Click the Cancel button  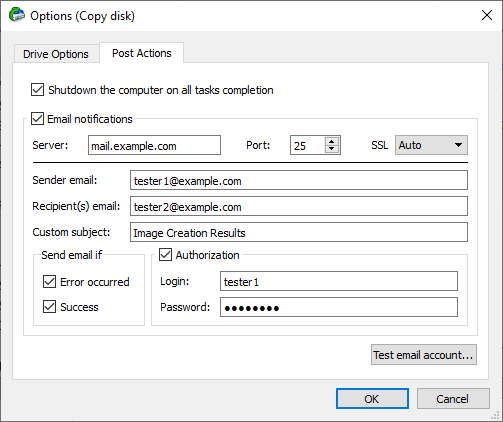453,398
